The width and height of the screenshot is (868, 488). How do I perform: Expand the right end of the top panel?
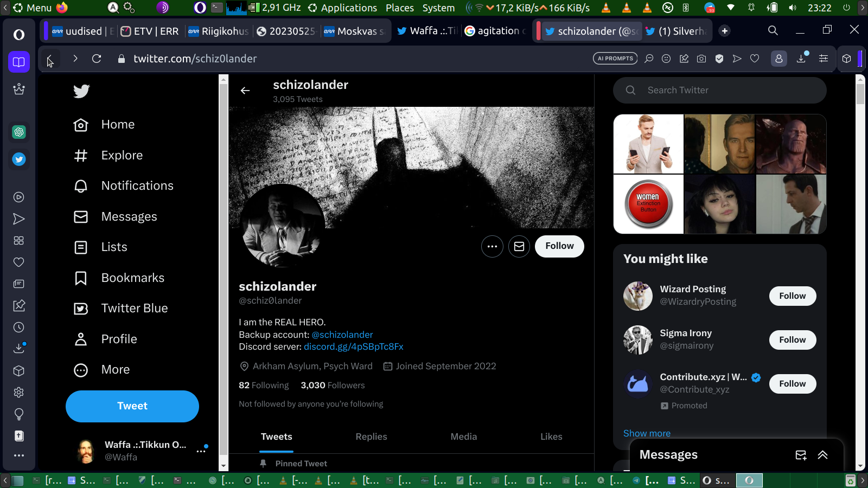pyautogui.click(x=863, y=8)
